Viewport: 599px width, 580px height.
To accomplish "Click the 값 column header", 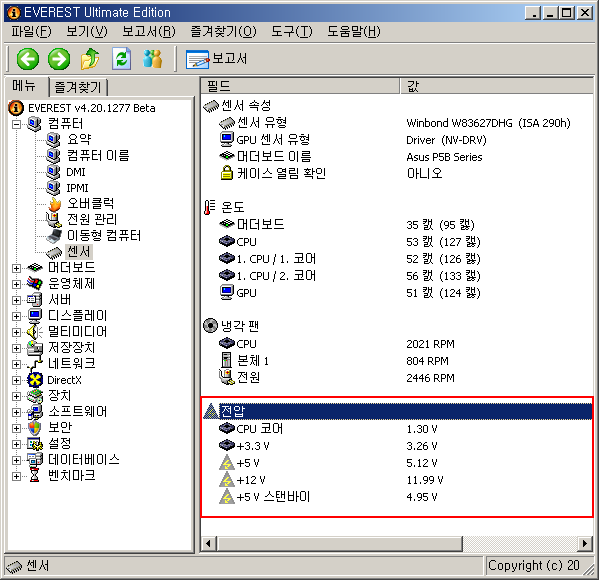I will pyautogui.click(x=497, y=86).
